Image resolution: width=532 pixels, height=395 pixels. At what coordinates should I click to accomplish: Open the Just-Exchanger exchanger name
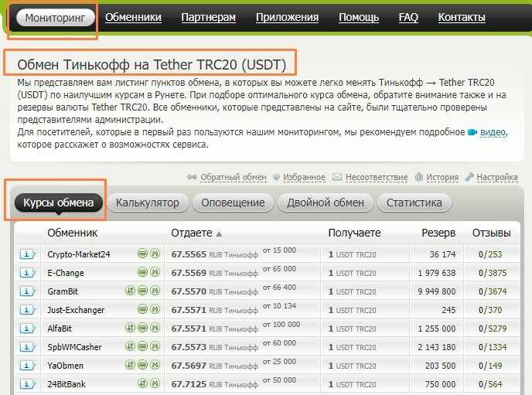76,310
